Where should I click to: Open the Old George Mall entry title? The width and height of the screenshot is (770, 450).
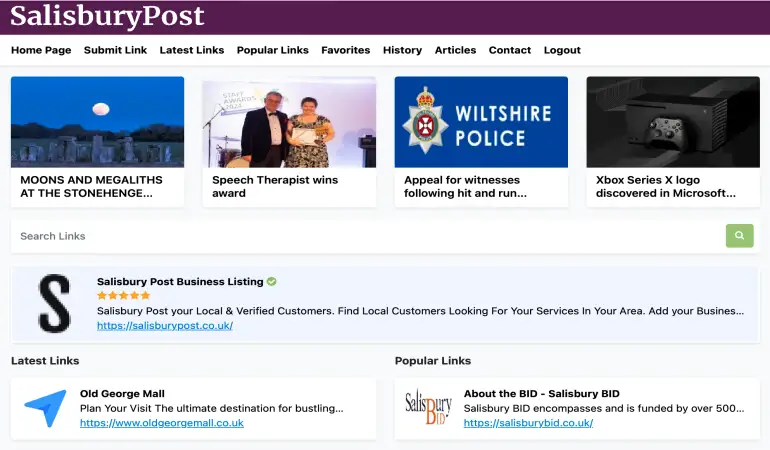click(x=122, y=394)
